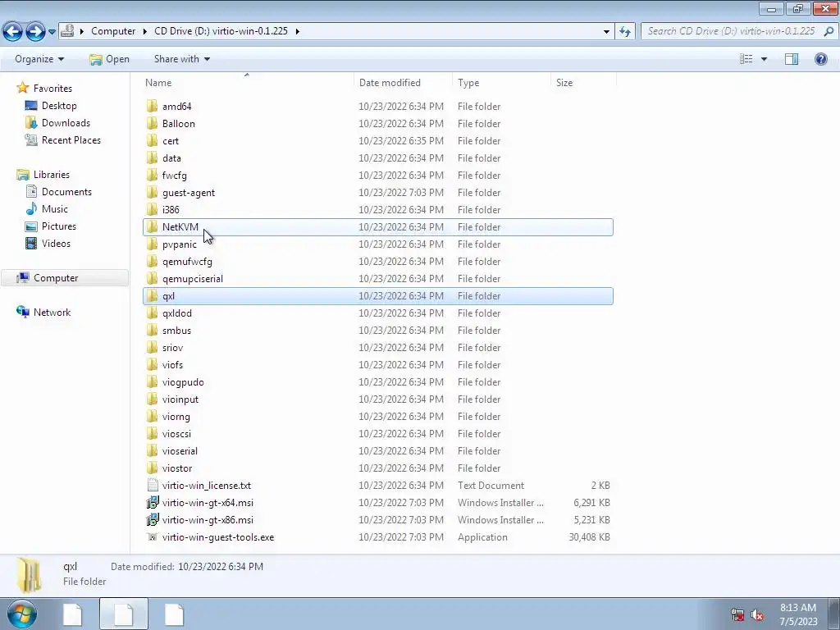Click Computer in the address path
Image resolution: width=840 pixels, height=630 pixels.
(113, 31)
